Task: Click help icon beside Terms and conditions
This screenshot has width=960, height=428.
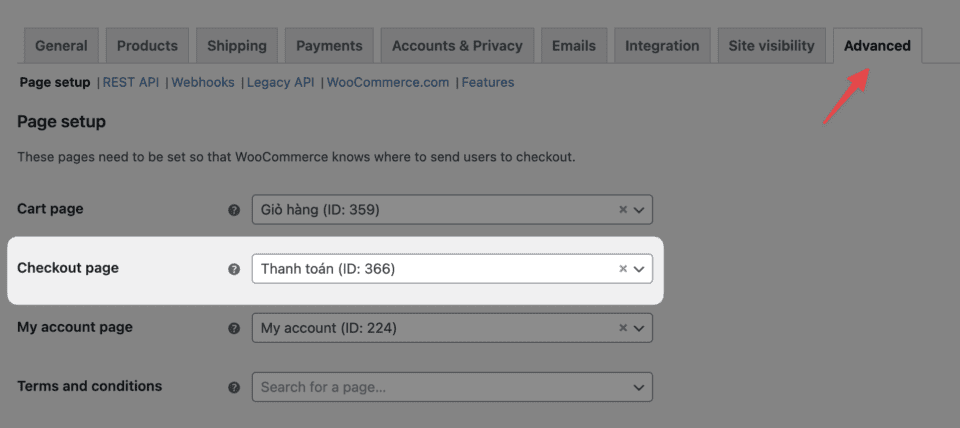Action: coord(234,387)
